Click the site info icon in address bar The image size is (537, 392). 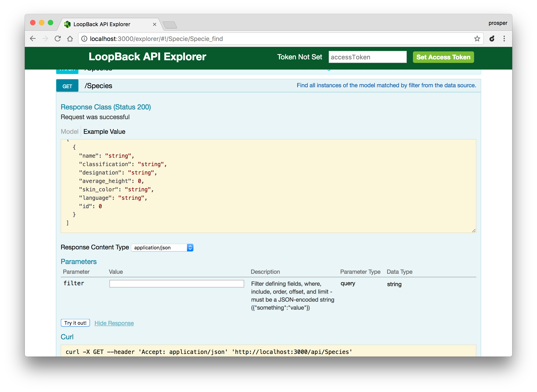click(84, 39)
